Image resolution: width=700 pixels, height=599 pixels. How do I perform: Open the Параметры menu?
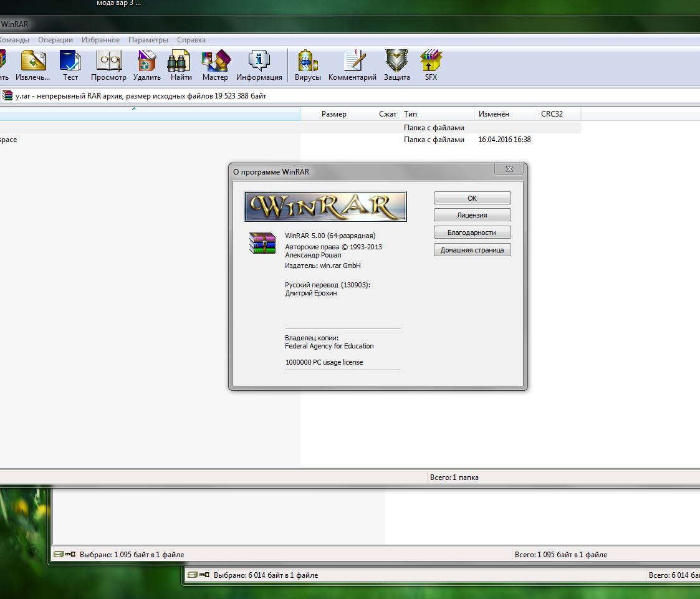148,40
